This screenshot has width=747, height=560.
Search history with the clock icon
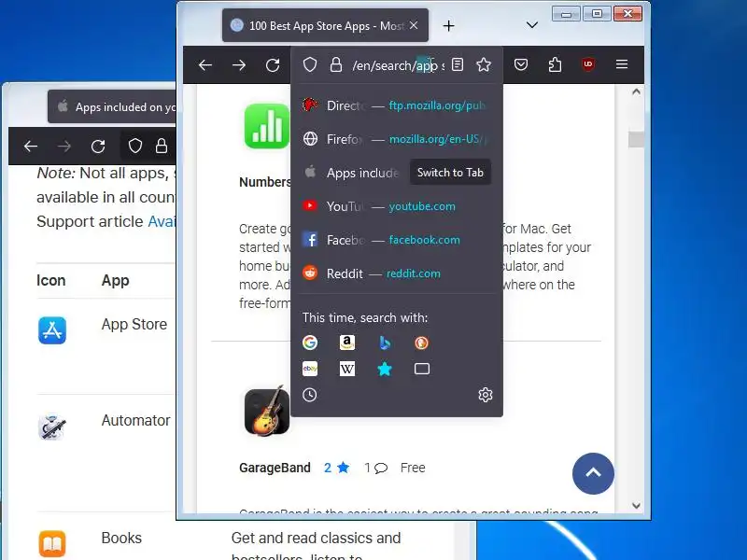click(310, 395)
